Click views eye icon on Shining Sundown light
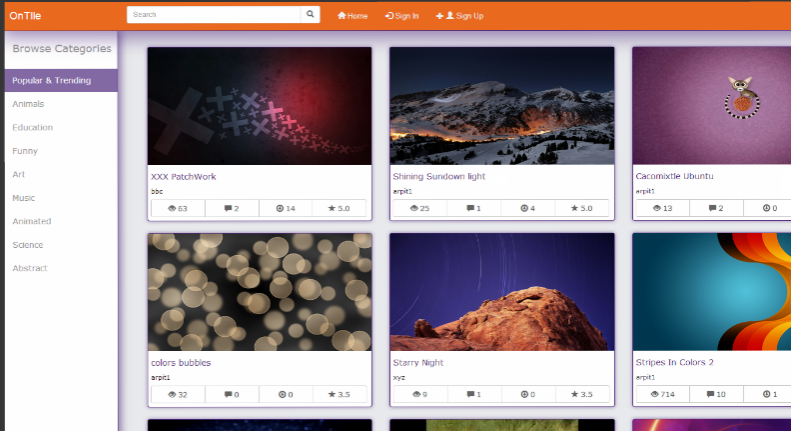The image size is (791, 431). [x=414, y=208]
